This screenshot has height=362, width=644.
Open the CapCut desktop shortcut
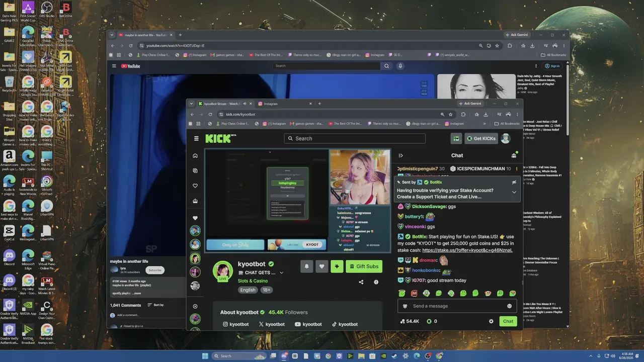(x=9, y=233)
